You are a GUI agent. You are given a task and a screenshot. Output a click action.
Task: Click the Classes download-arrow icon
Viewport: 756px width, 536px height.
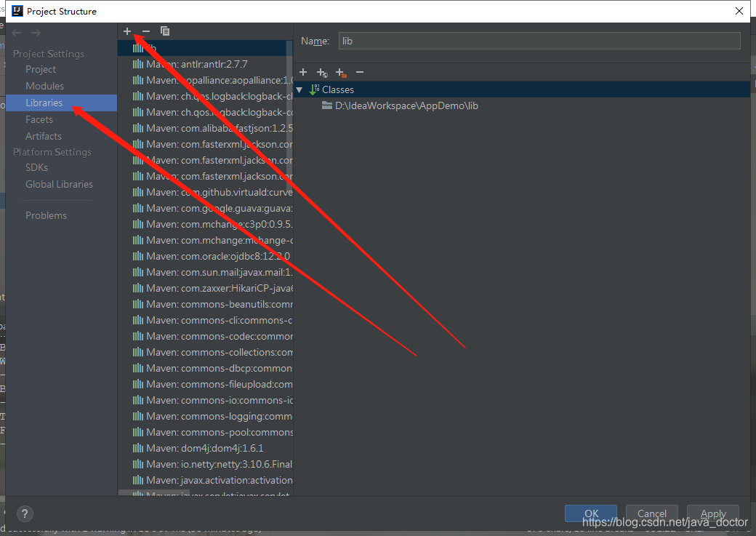pos(314,89)
